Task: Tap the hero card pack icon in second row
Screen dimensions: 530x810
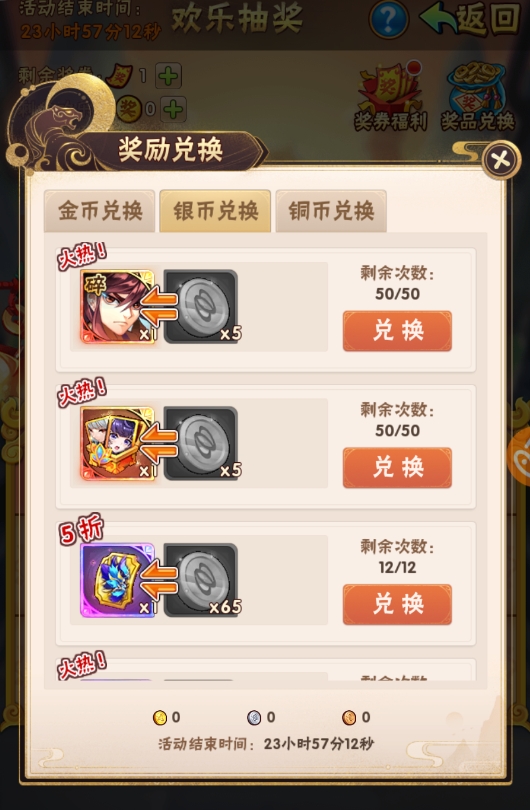Action: 118,443
